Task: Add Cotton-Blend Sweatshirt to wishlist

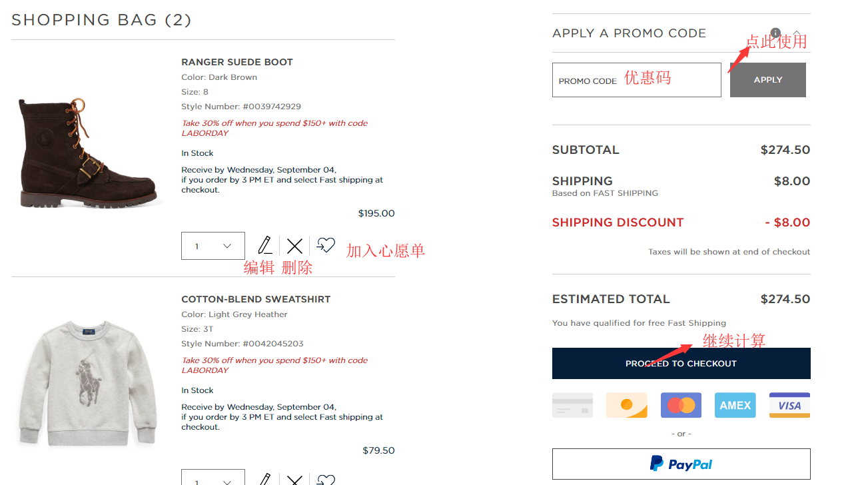Action: click(x=326, y=480)
